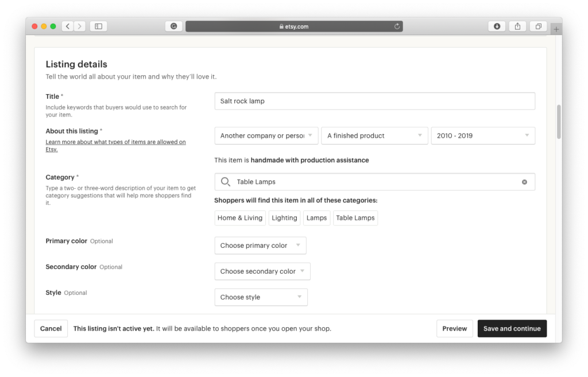This screenshot has height=377, width=588.
Task: Clear the Table Lamps category field
Action: click(524, 182)
